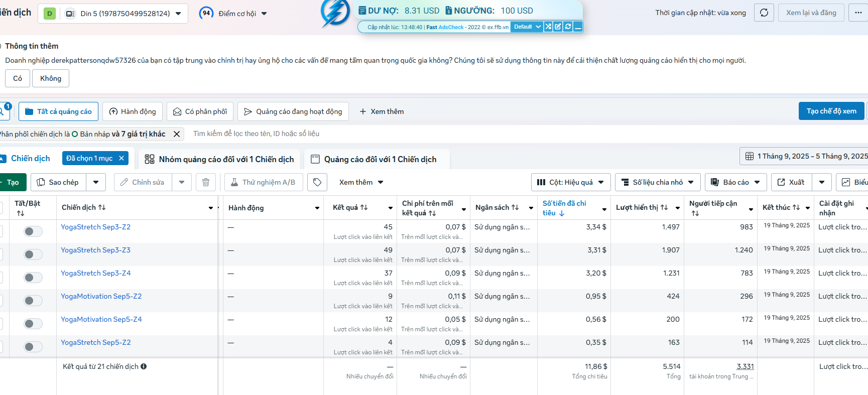Click the Xuất export button
This screenshot has width=868, height=395.
click(792, 182)
